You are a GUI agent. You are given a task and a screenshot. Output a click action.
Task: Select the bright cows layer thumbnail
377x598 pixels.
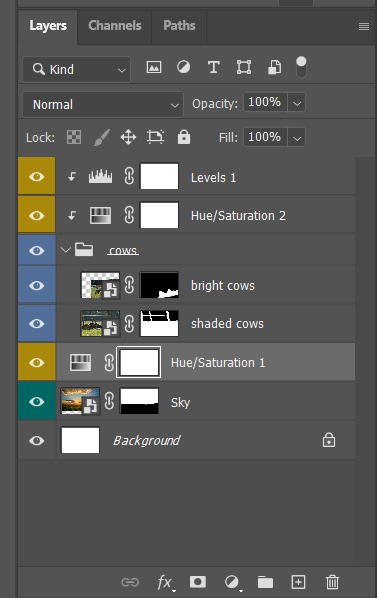101,285
